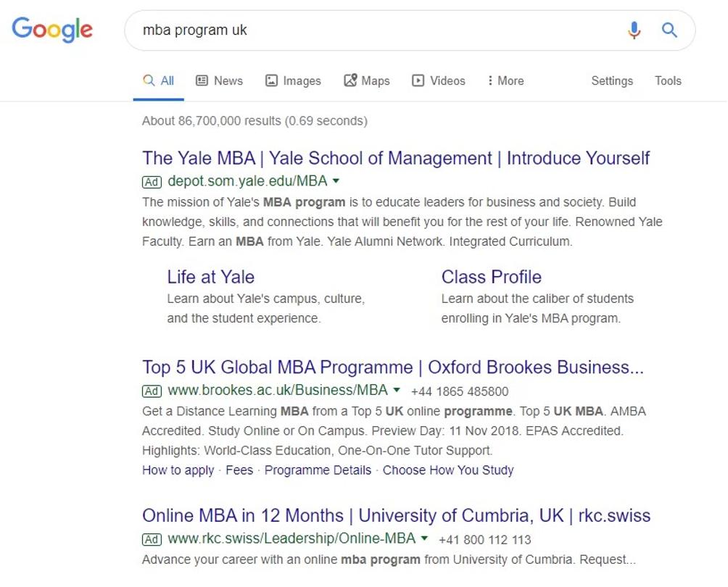This screenshot has width=728, height=587.
Task: Click the Google logo
Action: tap(52, 30)
